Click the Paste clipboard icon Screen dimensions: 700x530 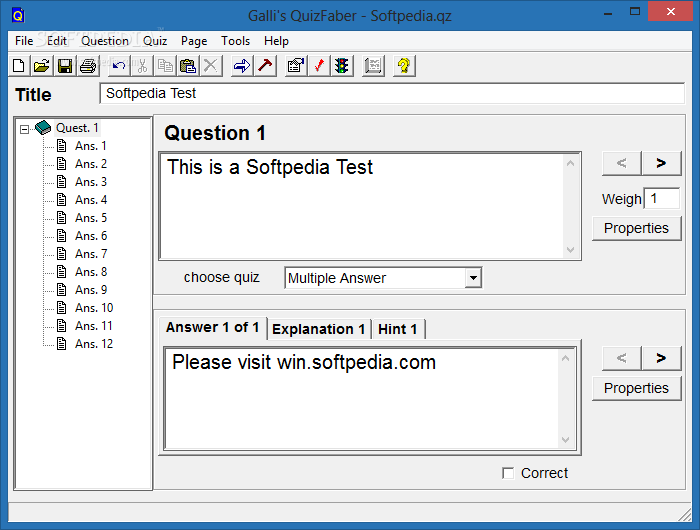[x=188, y=66]
